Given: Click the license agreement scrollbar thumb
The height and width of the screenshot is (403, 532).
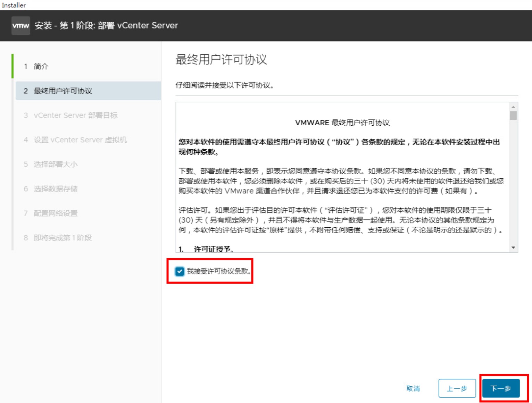Looking at the screenshot, I should (x=513, y=115).
